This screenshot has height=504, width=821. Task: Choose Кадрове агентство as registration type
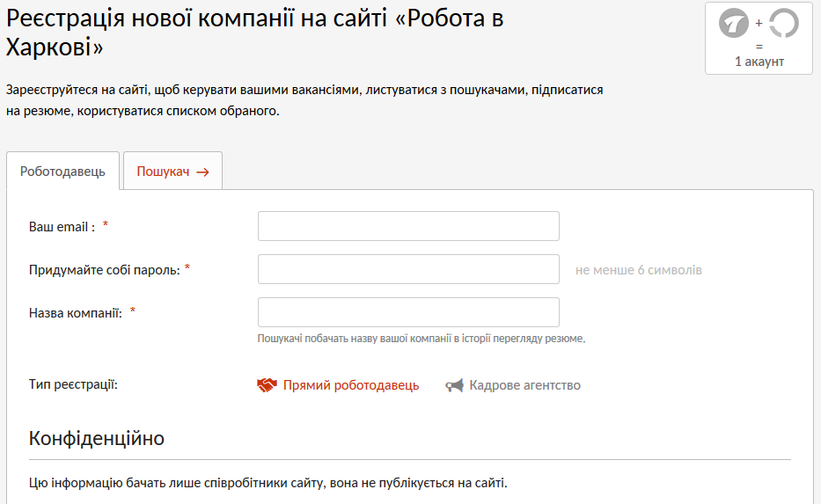click(524, 385)
